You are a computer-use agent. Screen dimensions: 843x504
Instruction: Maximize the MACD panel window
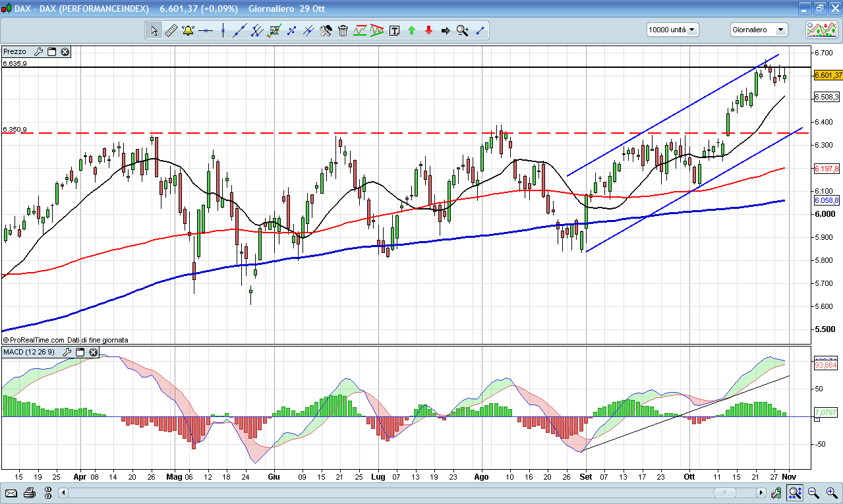click(x=80, y=352)
